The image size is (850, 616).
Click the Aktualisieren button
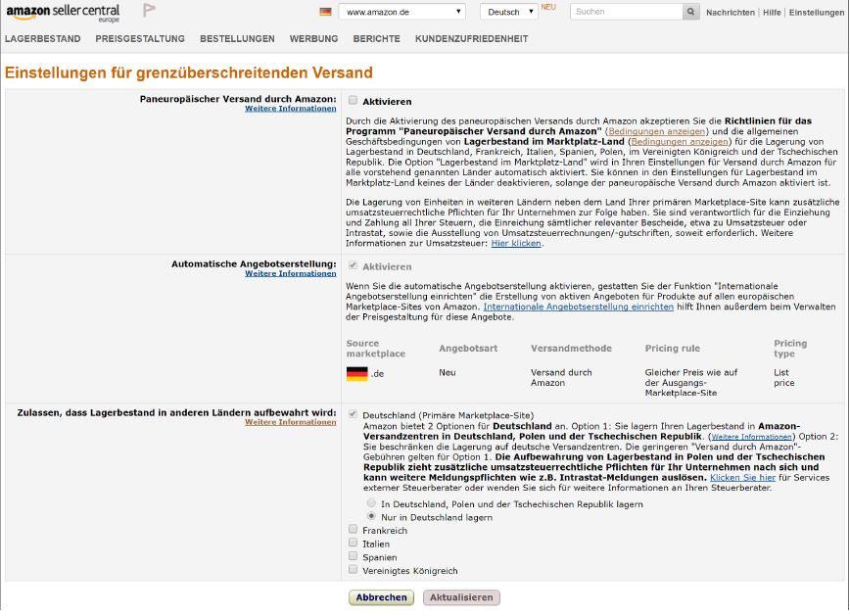click(461, 597)
